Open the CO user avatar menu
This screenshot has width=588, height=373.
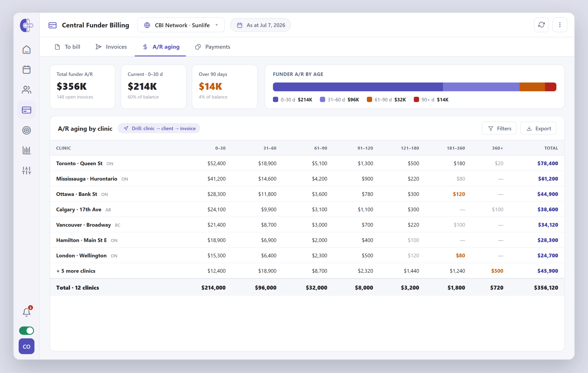pos(26,346)
